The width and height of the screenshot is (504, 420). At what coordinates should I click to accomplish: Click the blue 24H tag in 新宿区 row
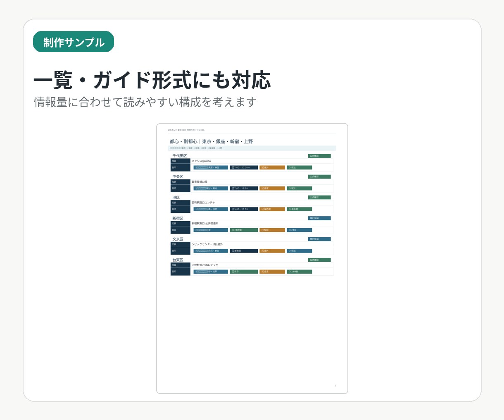pyautogui.click(x=300, y=230)
